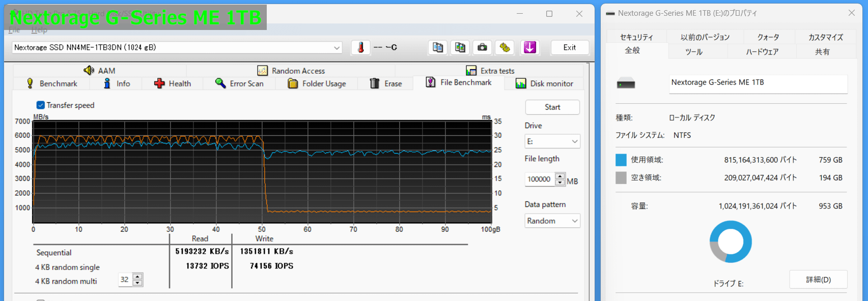Click the "1351811 KB/s" write value
The image size is (868, 301).
tap(267, 251)
